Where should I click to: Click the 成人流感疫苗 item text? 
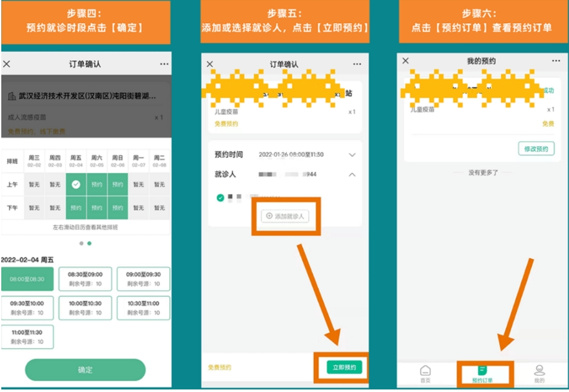click(27, 117)
